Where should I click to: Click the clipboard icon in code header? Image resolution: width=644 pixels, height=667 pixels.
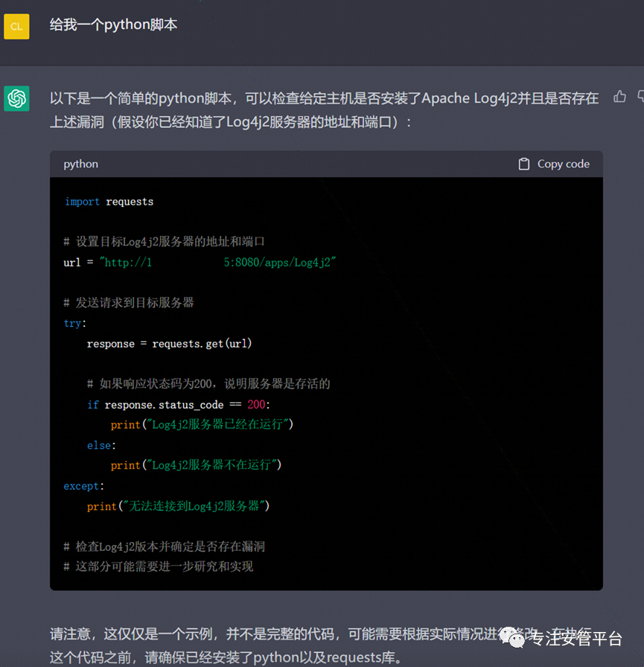pyautogui.click(x=524, y=164)
